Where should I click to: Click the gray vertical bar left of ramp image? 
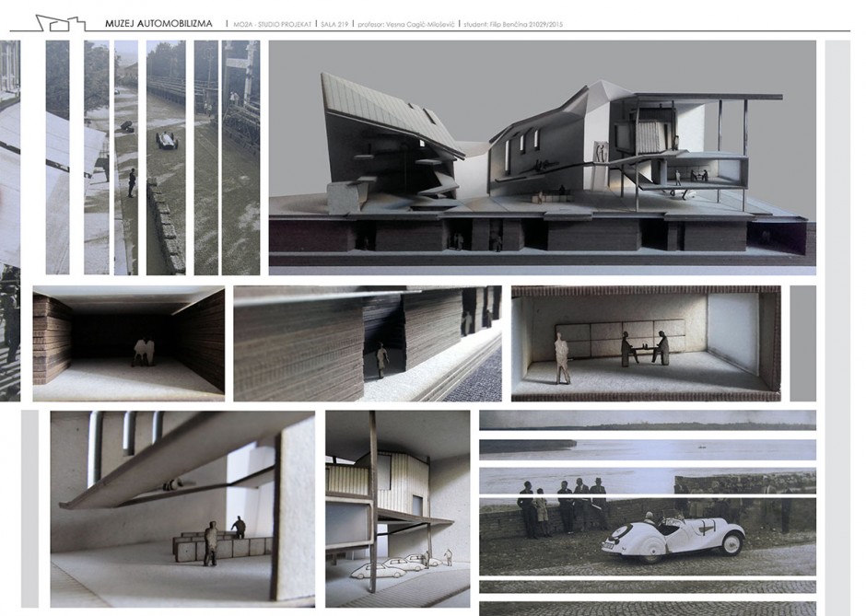[x=29, y=507]
